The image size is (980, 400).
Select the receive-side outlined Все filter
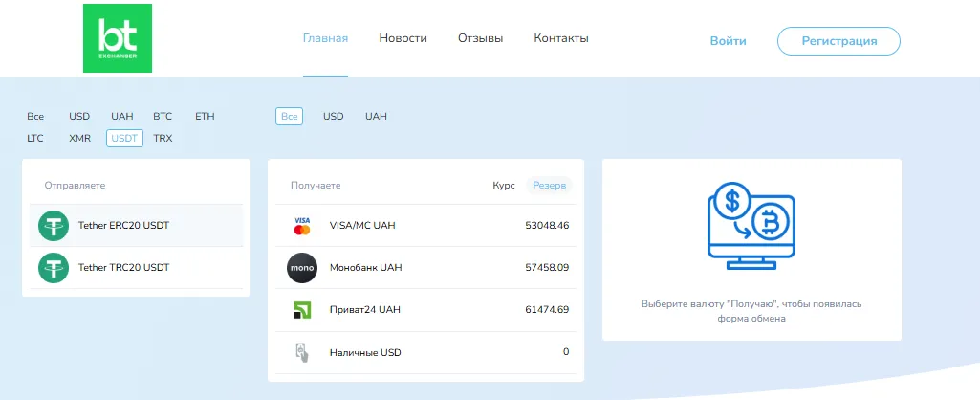coord(290,117)
